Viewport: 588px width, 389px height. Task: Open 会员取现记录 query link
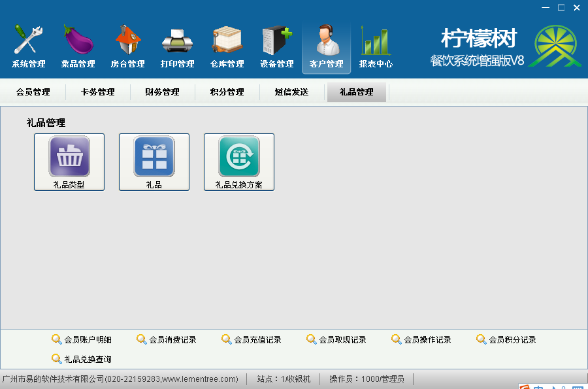[x=336, y=339]
